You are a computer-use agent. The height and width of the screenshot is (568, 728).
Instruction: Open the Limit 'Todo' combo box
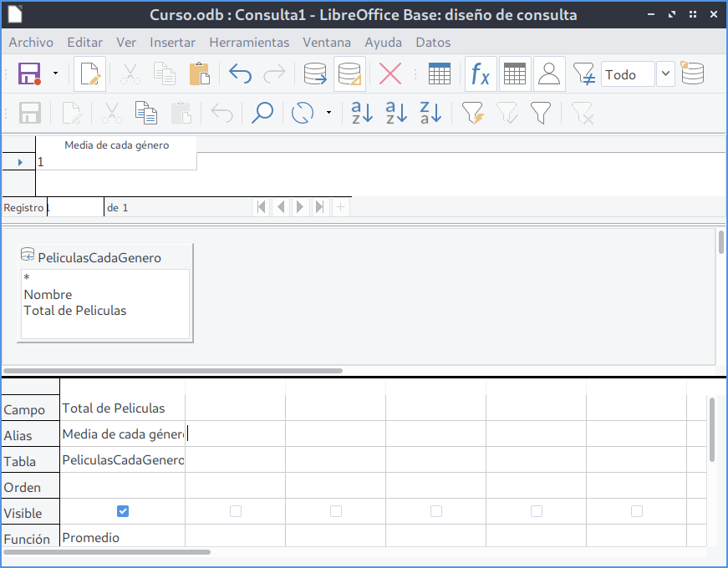tap(628, 74)
